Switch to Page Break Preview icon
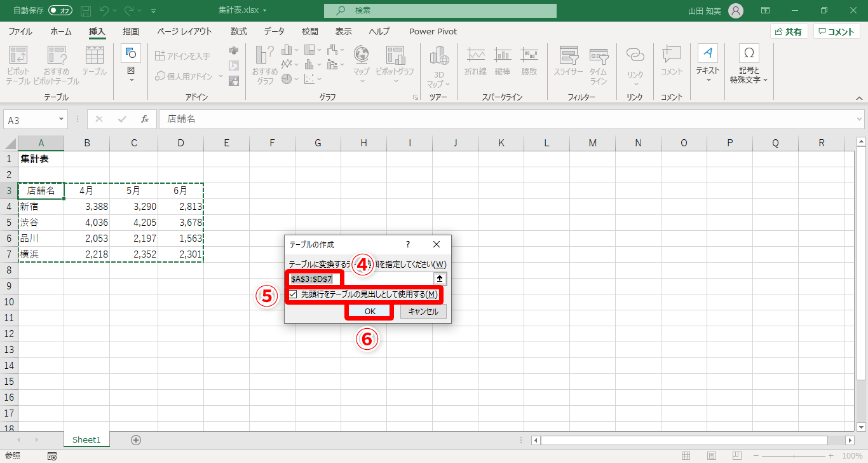The height and width of the screenshot is (463, 868). (x=737, y=456)
